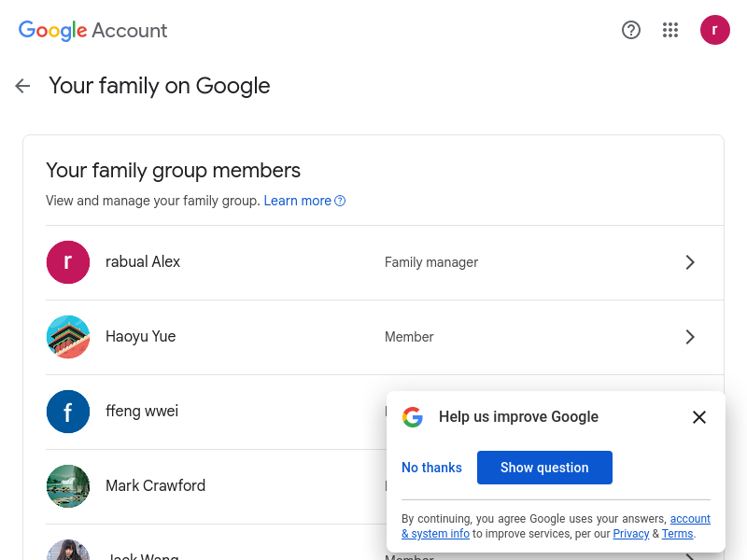Click Haoyu Yue's temple avatar

[68, 337]
